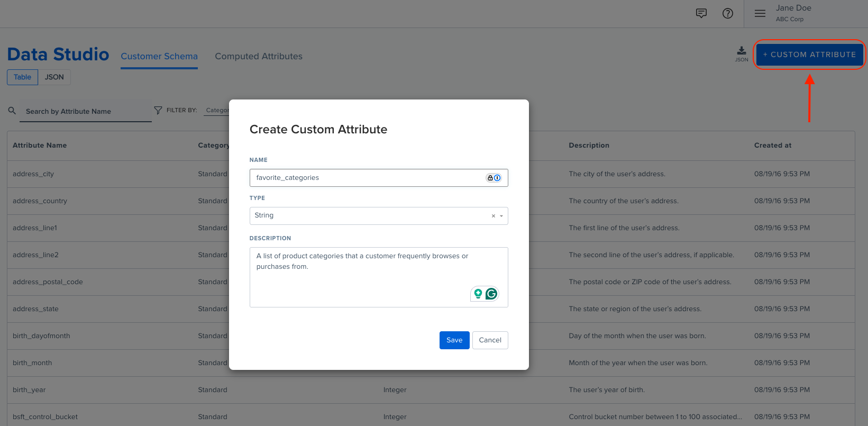The width and height of the screenshot is (868, 426).
Task: Open the Category filter dropdown
Action: [x=217, y=111]
